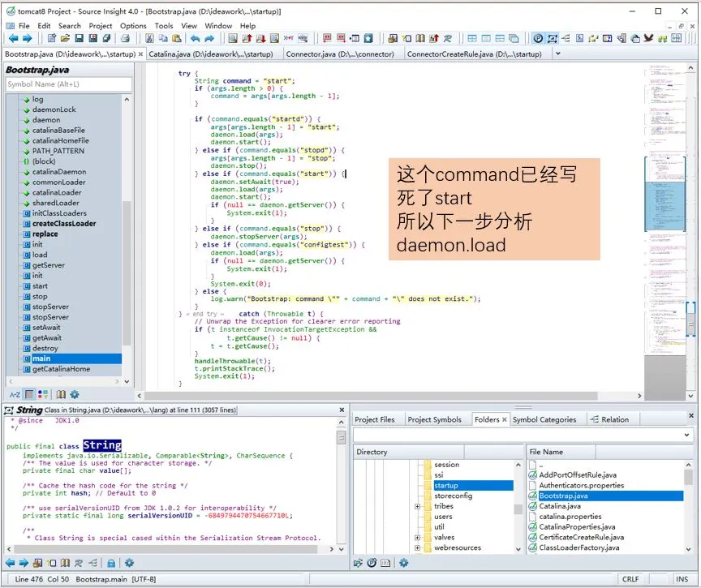The height and width of the screenshot is (588, 701).
Task: Click the lock icon in context window toolbar
Action: tap(111, 563)
